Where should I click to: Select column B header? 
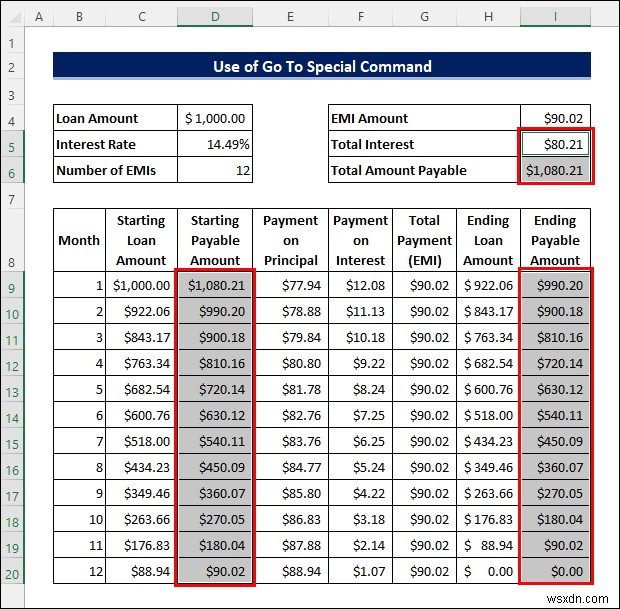(x=79, y=17)
